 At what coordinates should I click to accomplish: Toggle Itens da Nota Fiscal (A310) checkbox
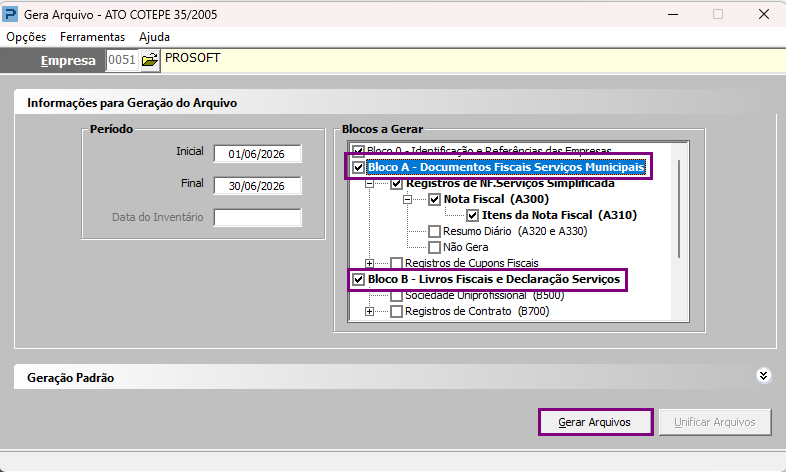(472, 215)
